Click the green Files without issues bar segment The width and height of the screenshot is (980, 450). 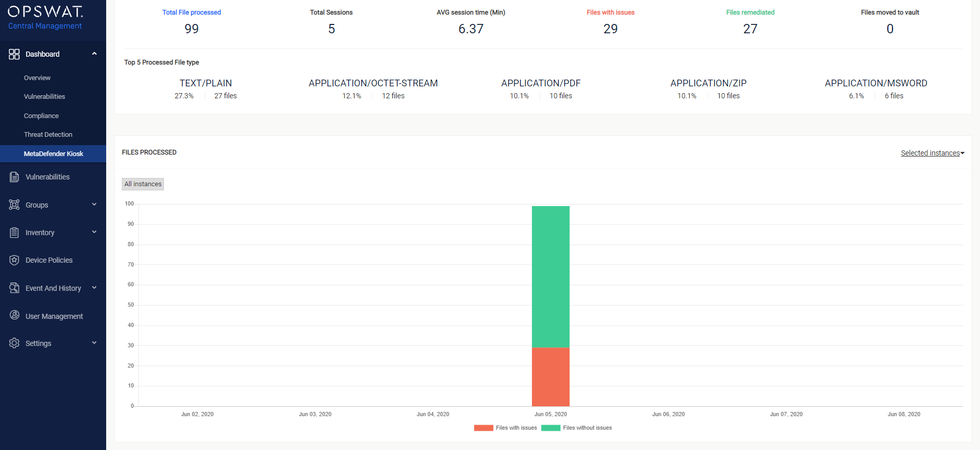551,277
